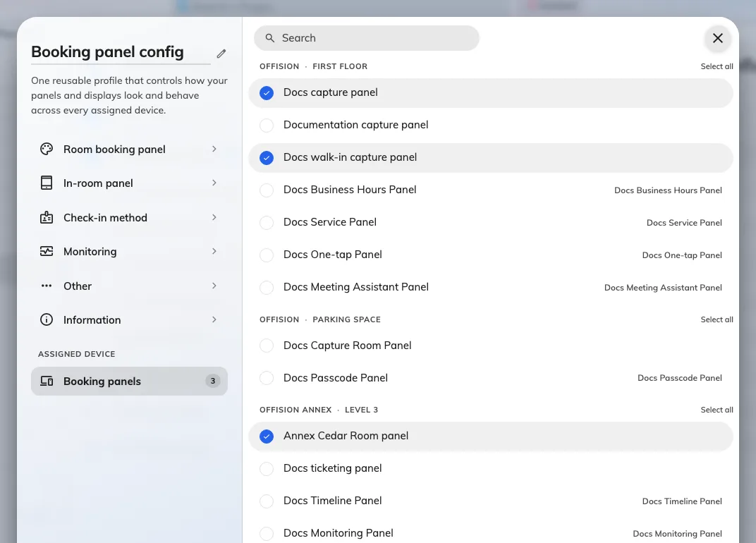The image size is (756, 543).
Task: Open the Booking panels assigned device section
Action: pos(129,381)
